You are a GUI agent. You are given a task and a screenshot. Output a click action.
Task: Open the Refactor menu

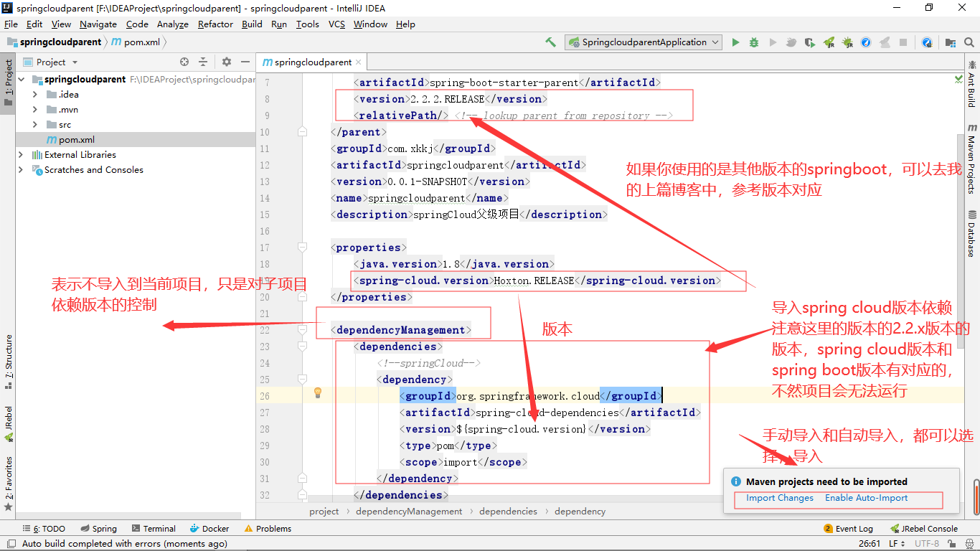215,24
